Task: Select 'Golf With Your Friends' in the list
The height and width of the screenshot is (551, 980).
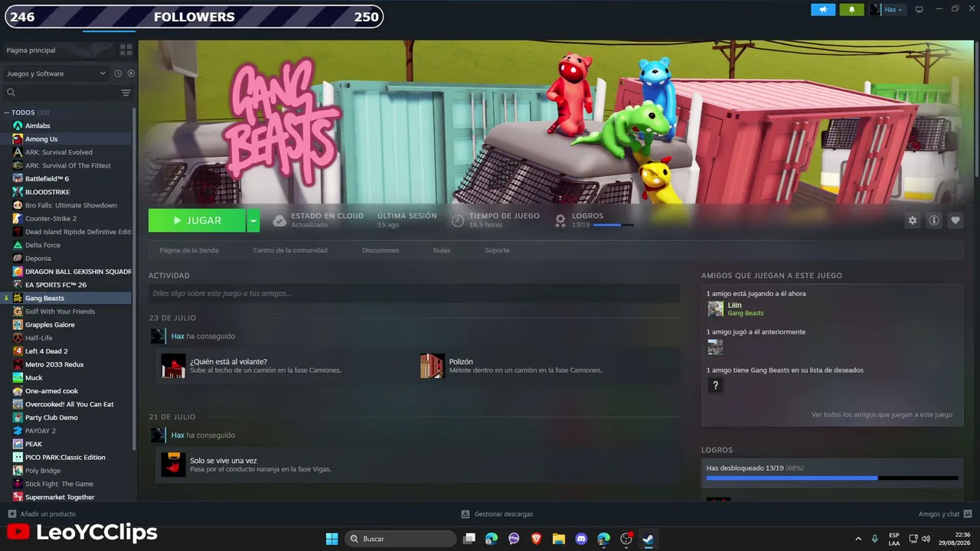Action: point(67,311)
